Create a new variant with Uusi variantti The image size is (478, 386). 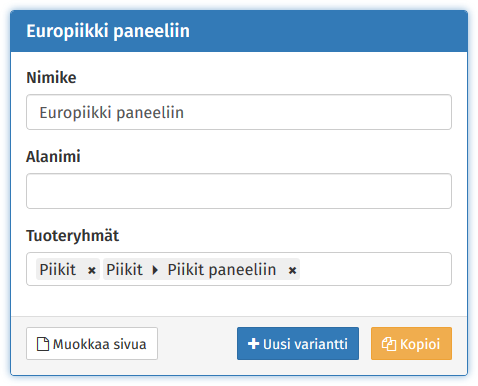point(298,344)
